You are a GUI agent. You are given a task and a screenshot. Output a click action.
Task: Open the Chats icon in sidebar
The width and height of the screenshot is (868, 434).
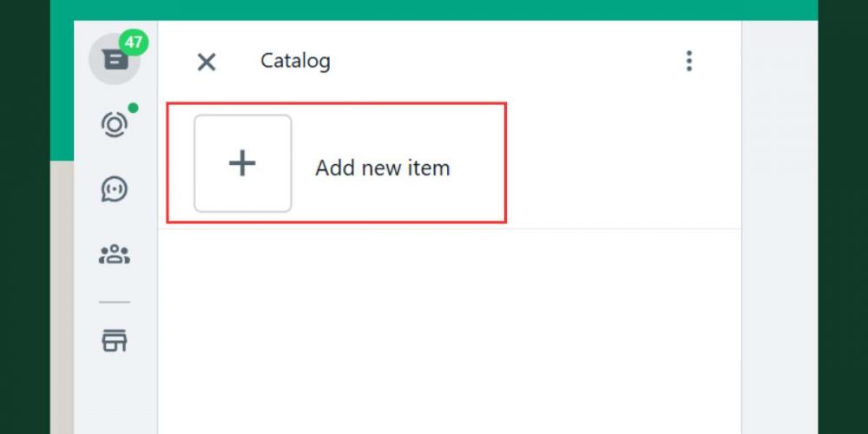[x=115, y=59]
